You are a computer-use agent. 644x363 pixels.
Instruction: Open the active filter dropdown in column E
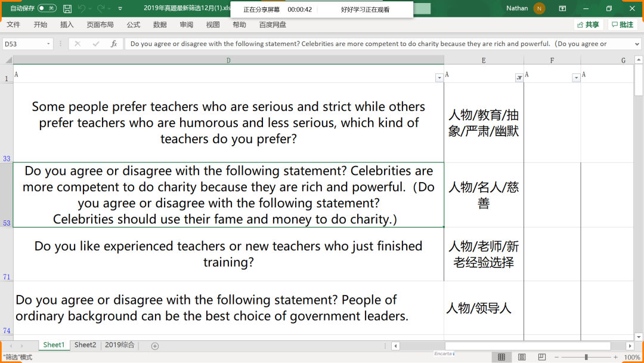click(x=519, y=78)
